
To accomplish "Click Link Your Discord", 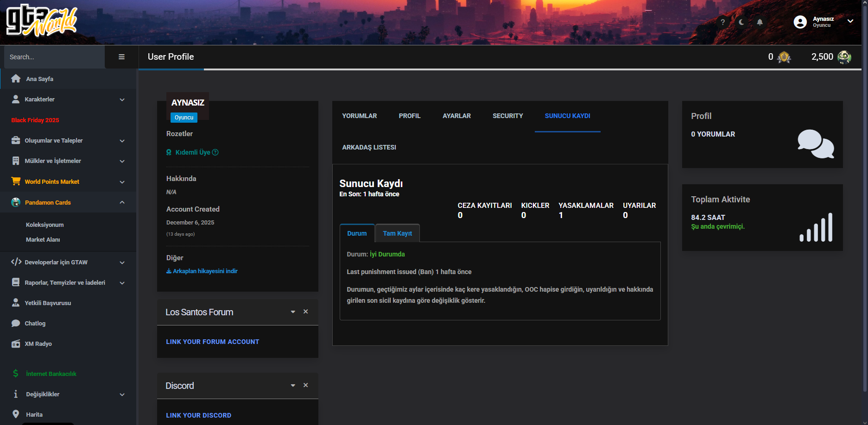I will [199, 415].
